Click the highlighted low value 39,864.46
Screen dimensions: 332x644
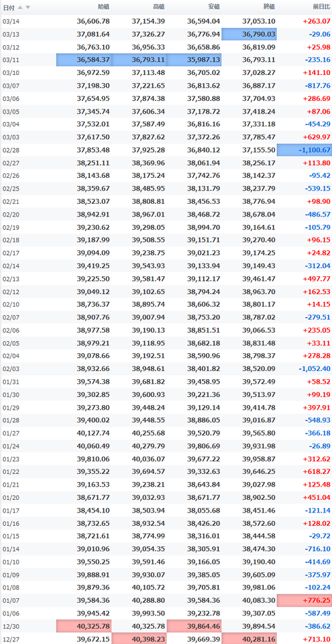(x=195, y=627)
